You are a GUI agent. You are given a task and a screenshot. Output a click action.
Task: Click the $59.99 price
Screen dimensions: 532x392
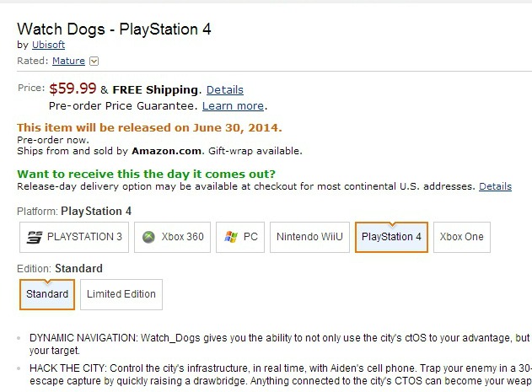tap(73, 89)
